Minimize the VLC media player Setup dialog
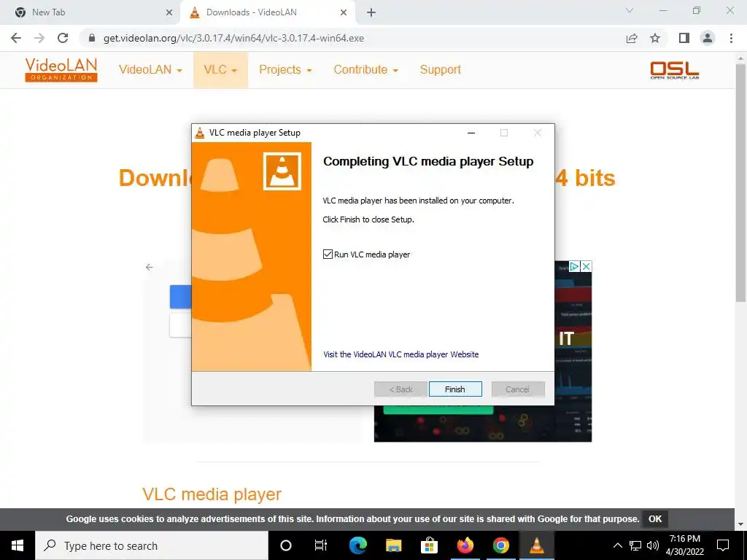Image resolution: width=747 pixels, height=560 pixels. [x=471, y=133]
